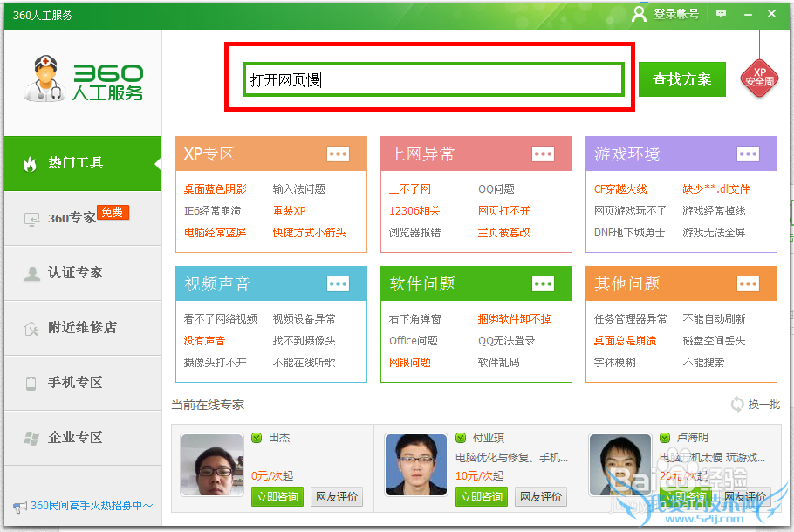Expand more options in 上网异常 panel
This screenshot has height=532, width=794.
(x=543, y=153)
